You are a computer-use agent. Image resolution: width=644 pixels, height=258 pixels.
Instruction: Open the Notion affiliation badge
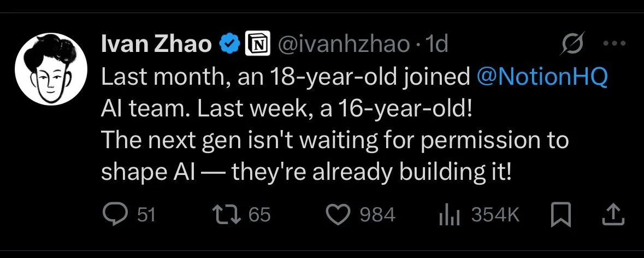click(257, 44)
